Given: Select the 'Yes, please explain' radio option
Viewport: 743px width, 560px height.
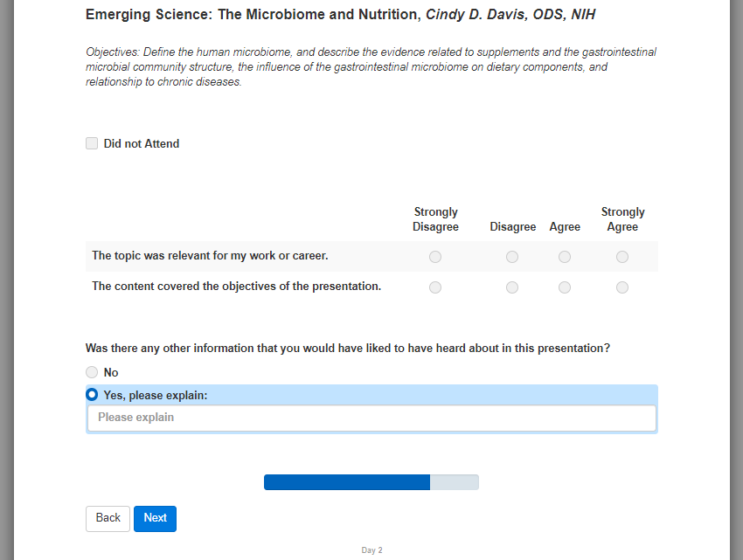Looking at the screenshot, I should pos(92,395).
